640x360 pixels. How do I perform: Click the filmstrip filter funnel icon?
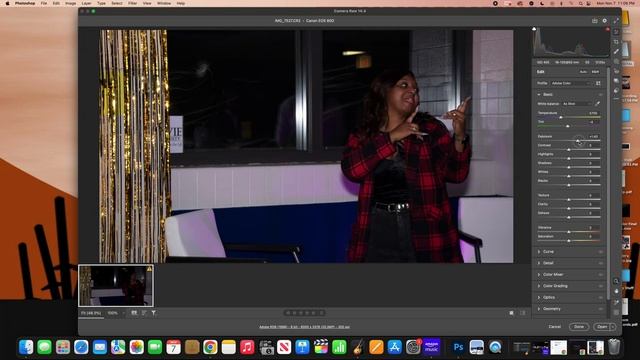(153, 313)
